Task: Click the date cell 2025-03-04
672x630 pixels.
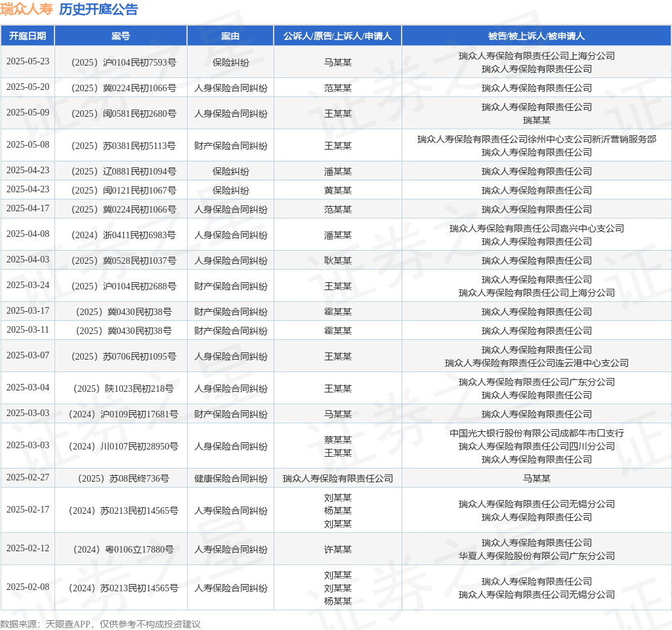Action: point(28,387)
